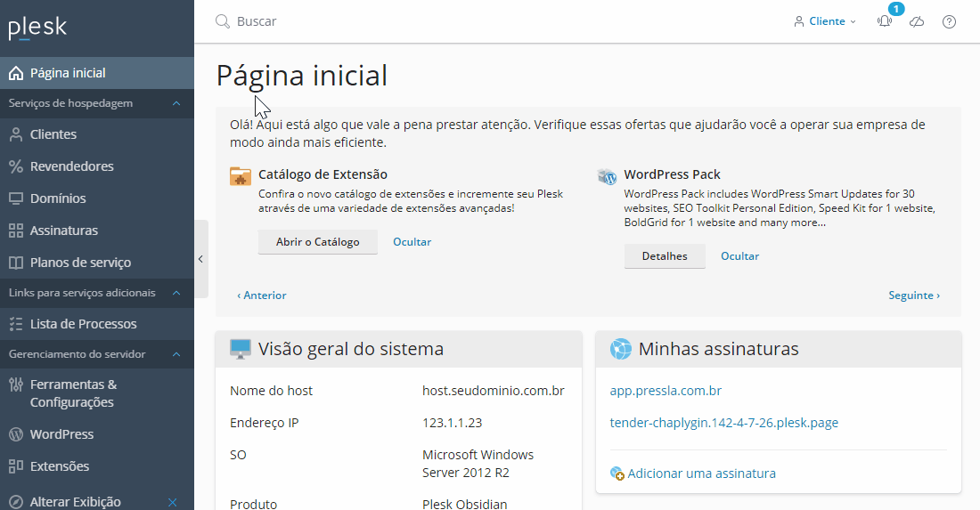Open Lista de Processos menu item
This screenshot has height=510, width=980.
pyautogui.click(x=97, y=324)
